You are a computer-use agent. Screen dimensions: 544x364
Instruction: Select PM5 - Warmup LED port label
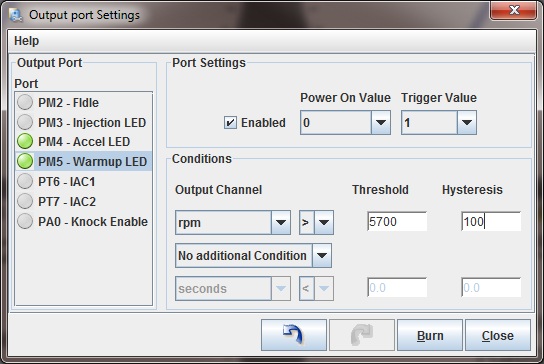coord(93,162)
